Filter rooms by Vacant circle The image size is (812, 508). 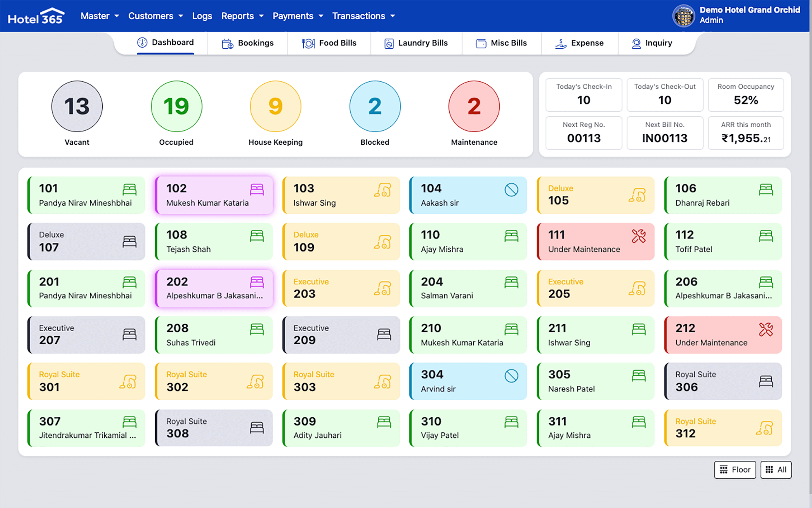click(x=77, y=106)
